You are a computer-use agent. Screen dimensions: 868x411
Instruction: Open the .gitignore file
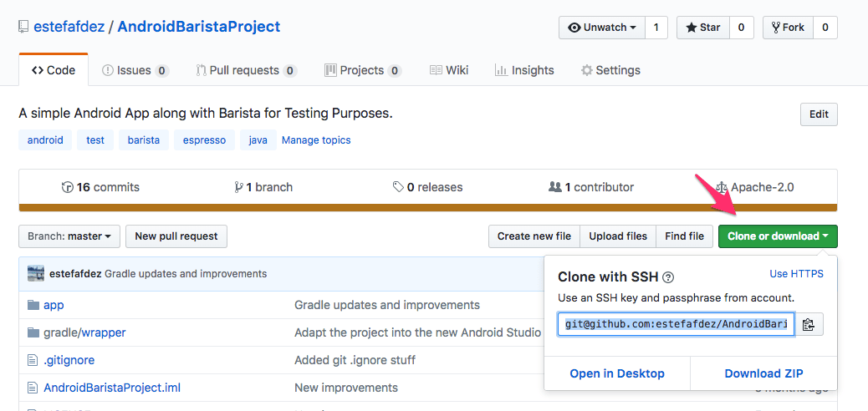(x=69, y=360)
